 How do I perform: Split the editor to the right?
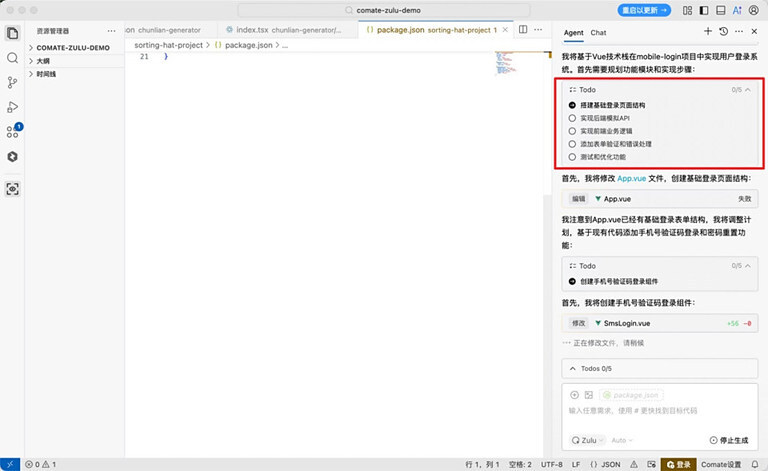[523, 29]
